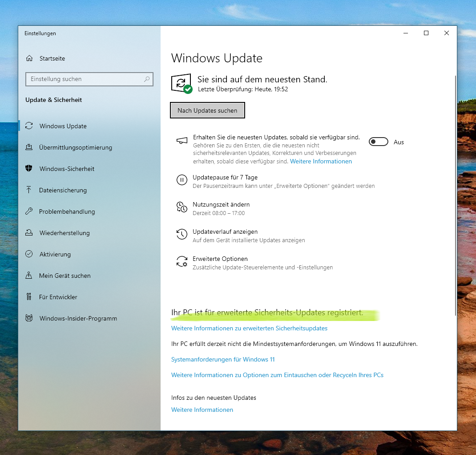
Task: Click Updateverlauf anzeigen option
Action: [240, 236]
